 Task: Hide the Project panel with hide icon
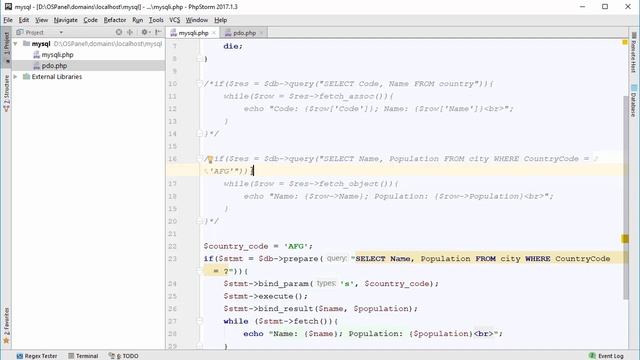[x=158, y=32]
